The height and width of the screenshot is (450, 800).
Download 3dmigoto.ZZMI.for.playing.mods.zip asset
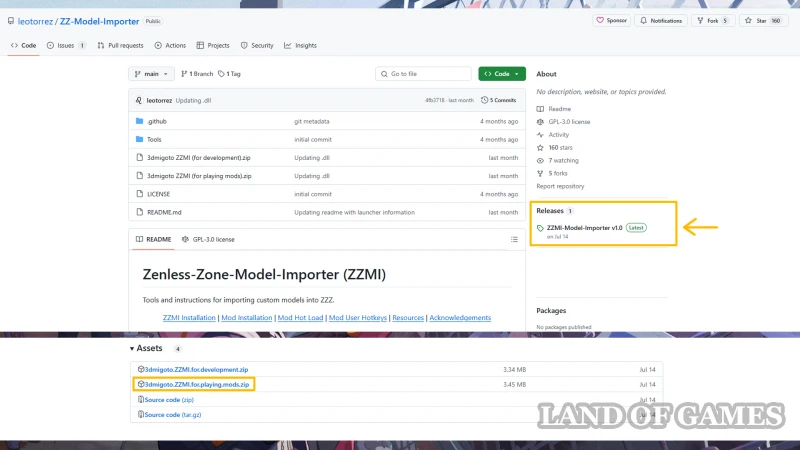click(x=197, y=384)
